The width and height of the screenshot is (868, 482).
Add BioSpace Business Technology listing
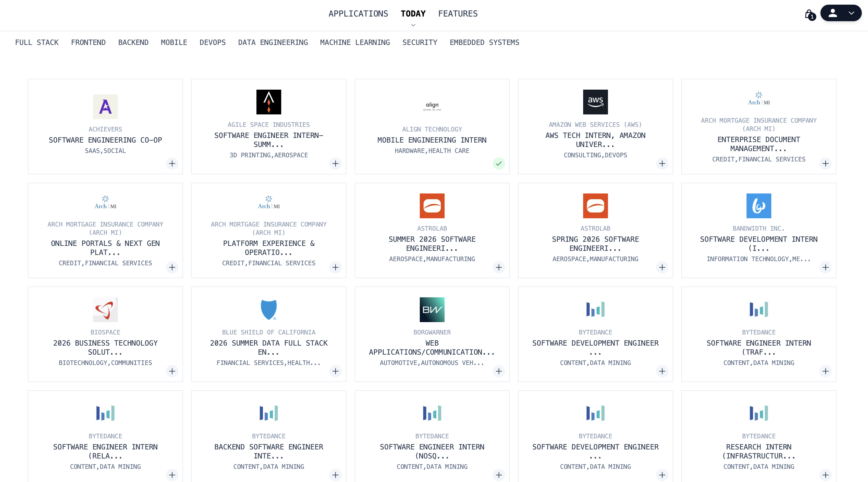(172, 371)
